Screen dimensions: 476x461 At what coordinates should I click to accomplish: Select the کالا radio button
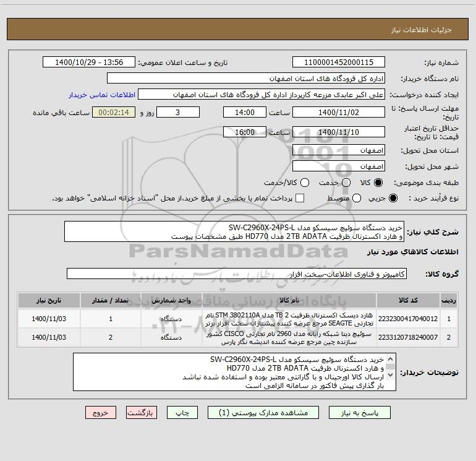(x=378, y=183)
